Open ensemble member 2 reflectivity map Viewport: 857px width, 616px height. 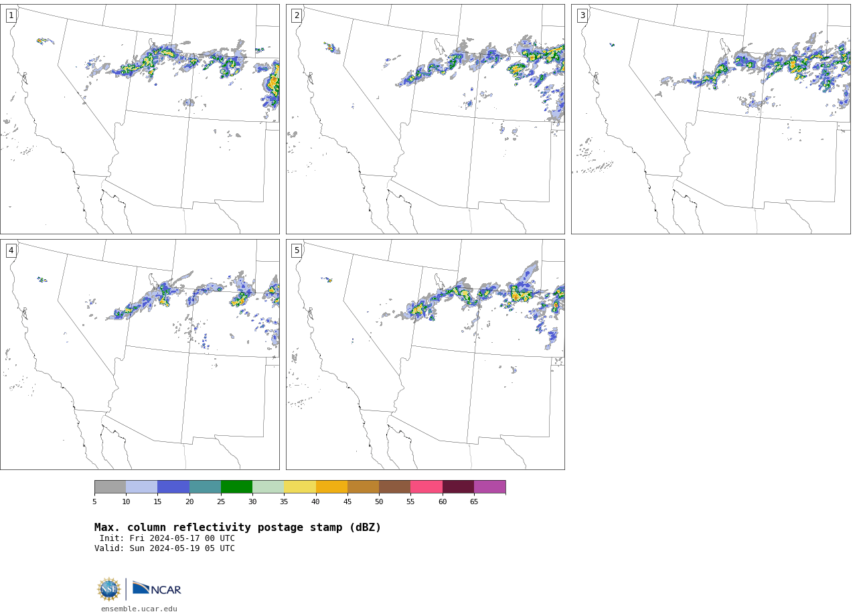pos(425,119)
